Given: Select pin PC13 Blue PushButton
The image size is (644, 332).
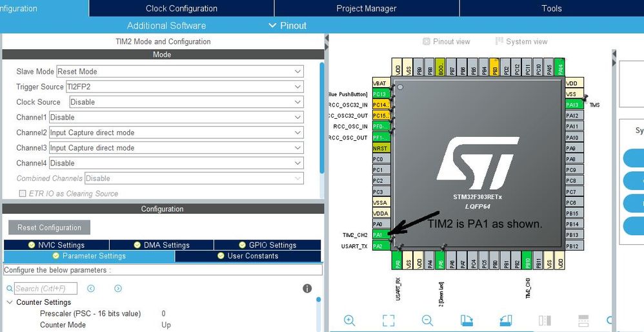Looking at the screenshot, I should tap(381, 94).
